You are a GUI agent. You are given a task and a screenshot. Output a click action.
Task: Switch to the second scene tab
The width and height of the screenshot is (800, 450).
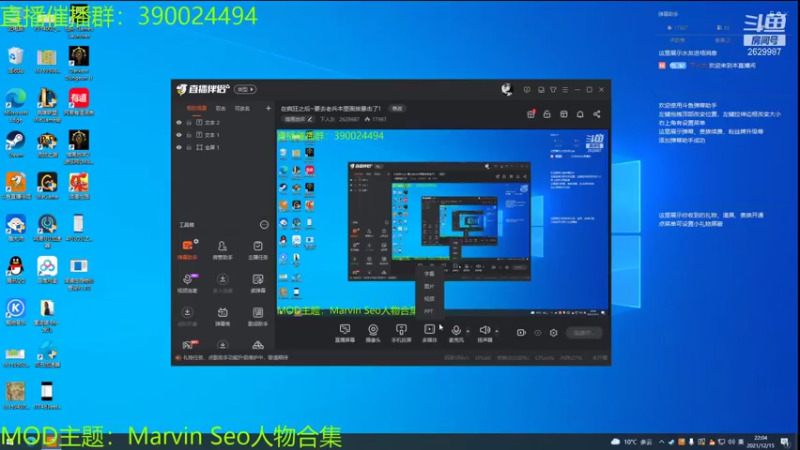(220, 108)
